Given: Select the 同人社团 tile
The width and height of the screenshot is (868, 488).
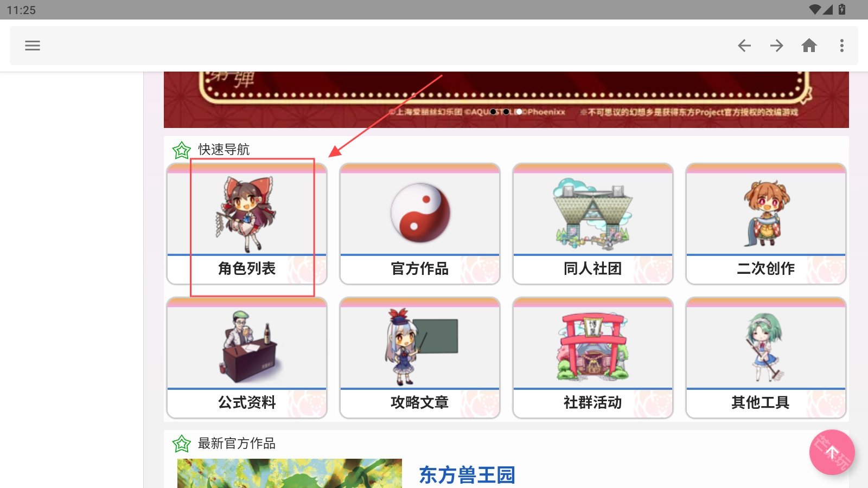Looking at the screenshot, I should pos(593,223).
